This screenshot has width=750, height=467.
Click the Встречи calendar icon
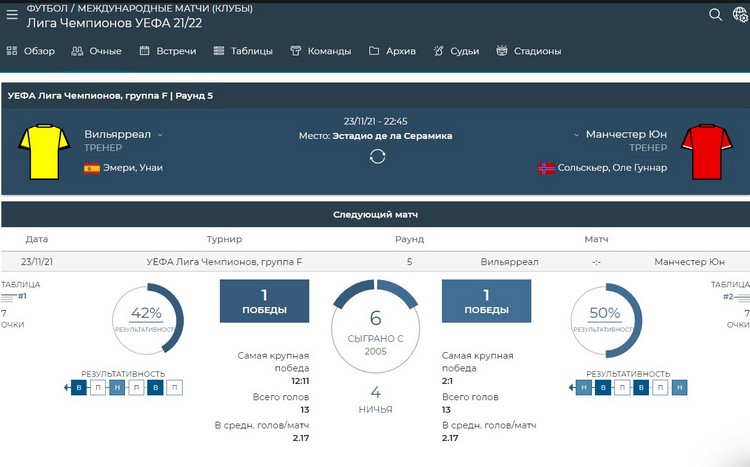(144, 51)
